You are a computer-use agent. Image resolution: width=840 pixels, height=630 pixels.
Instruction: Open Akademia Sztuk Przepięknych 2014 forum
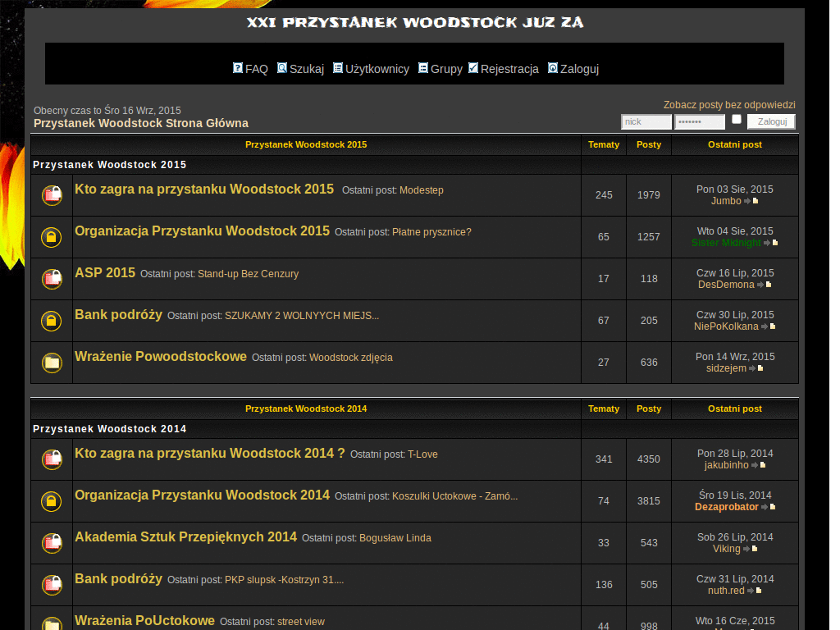[x=185, y=536]
